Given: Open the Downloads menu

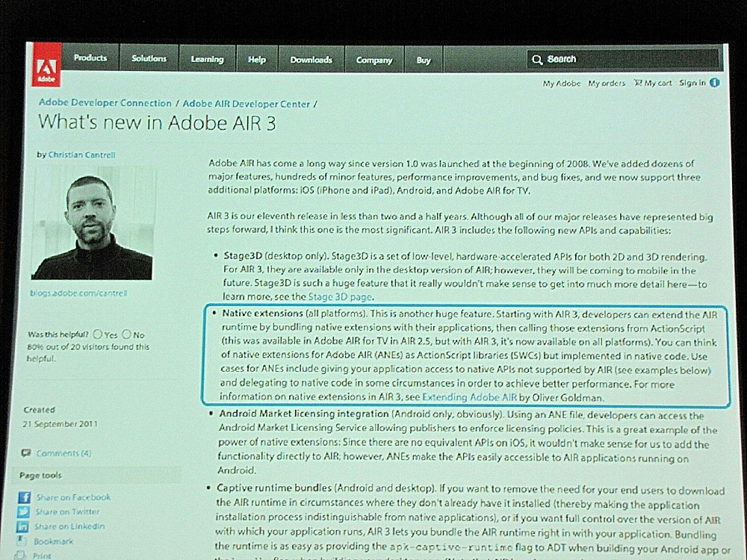Looking at the screenshot, I should pos(311,60).
